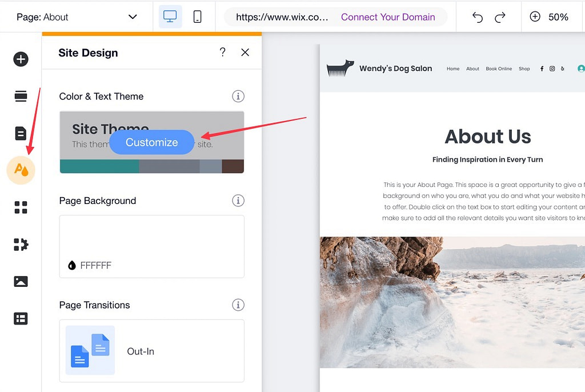The image size is (585, 392).
Task: Switch to mobile editing view
Action: coord(197,17)
